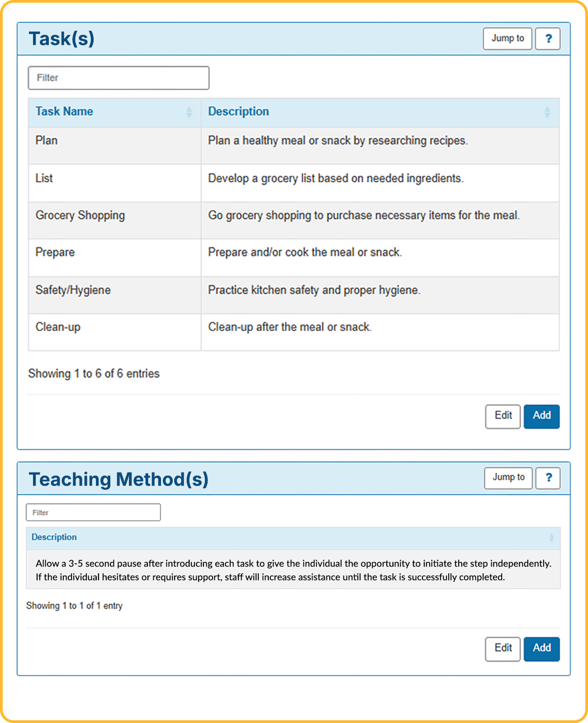
Task: Click Add button in Task(s) section
Action: pyautogui.click(x=541, y=416)
